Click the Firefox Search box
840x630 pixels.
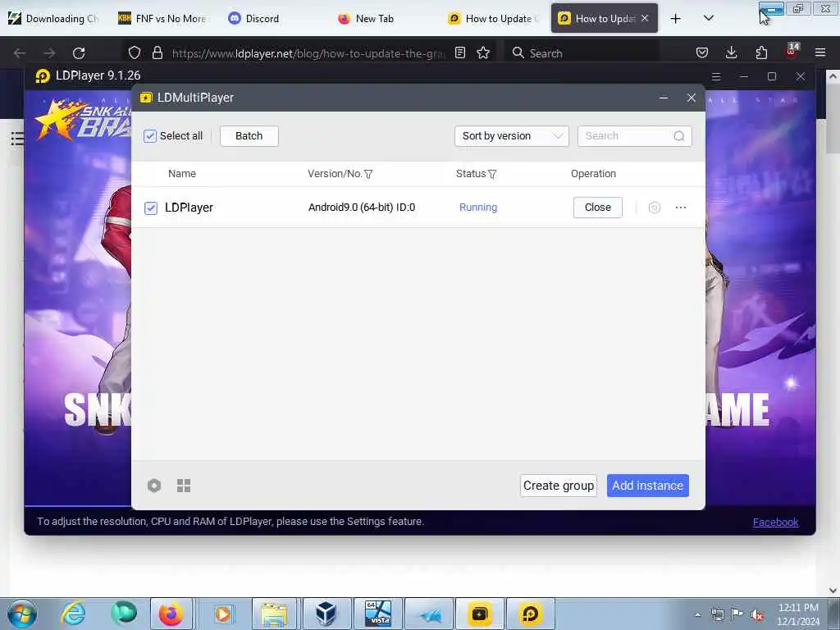583,53
